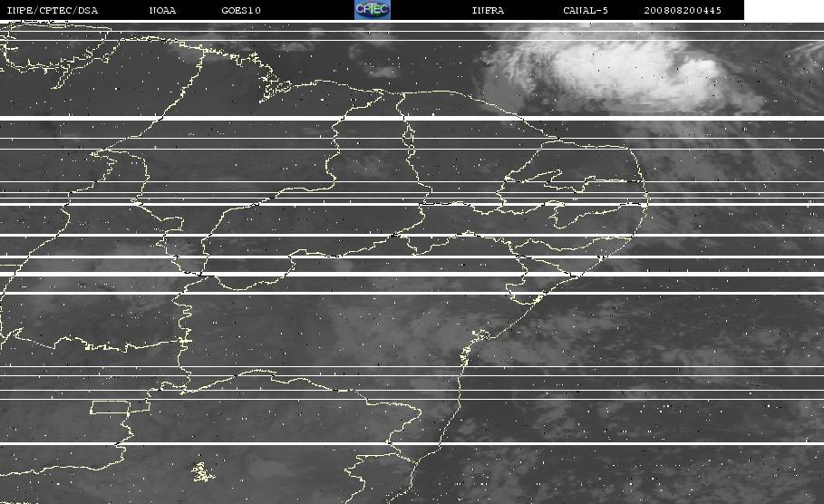Click the GOES10 satellite label
This screenshot has height=504, width=824.
pos(241,10)
